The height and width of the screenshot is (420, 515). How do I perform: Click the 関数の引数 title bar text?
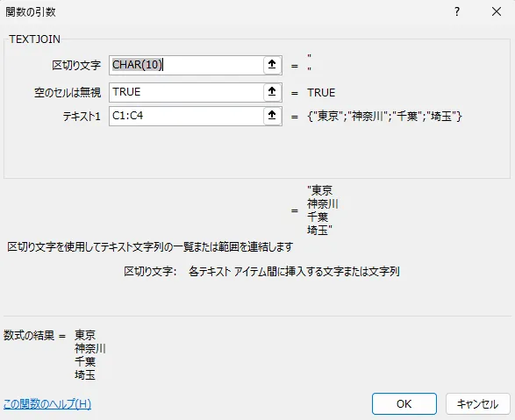tap(31, 12)
